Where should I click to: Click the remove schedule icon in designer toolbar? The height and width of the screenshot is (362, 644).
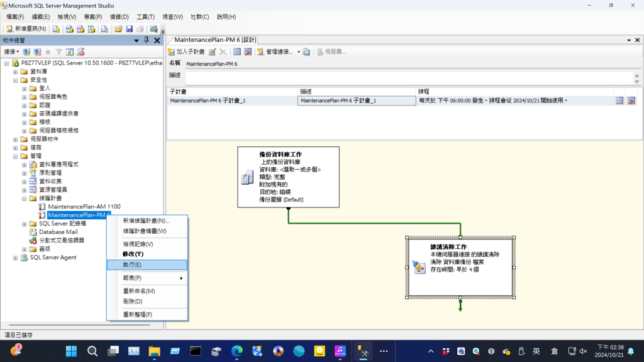coord(248,52)
